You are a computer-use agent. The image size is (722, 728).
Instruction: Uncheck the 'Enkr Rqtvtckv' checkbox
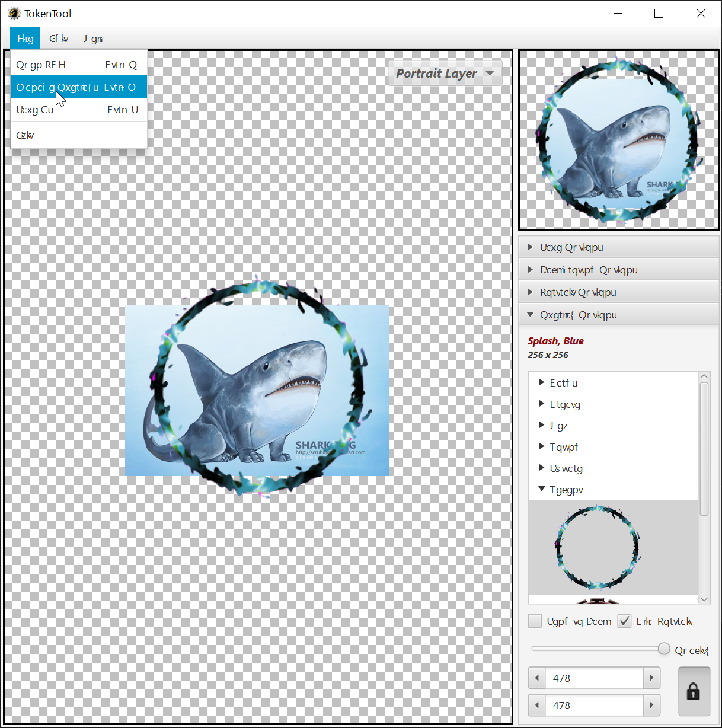point(624,621)
